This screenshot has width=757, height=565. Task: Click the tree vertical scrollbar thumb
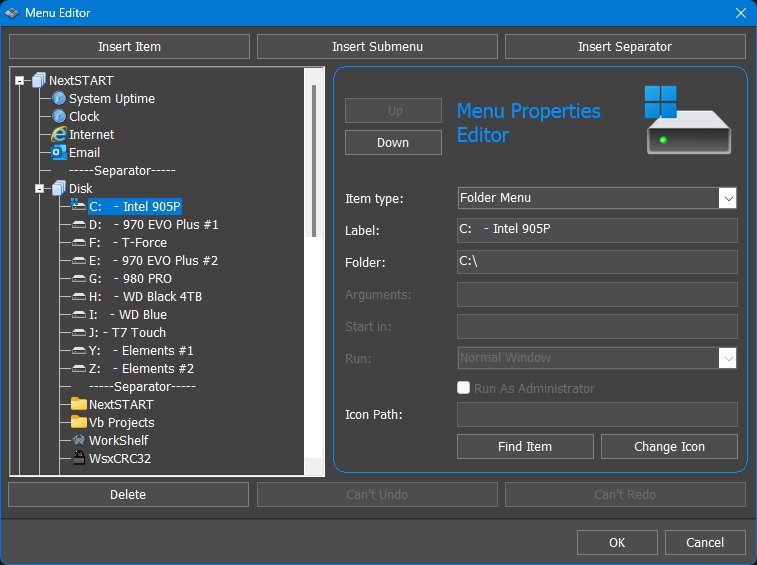[x=314, y=161]
